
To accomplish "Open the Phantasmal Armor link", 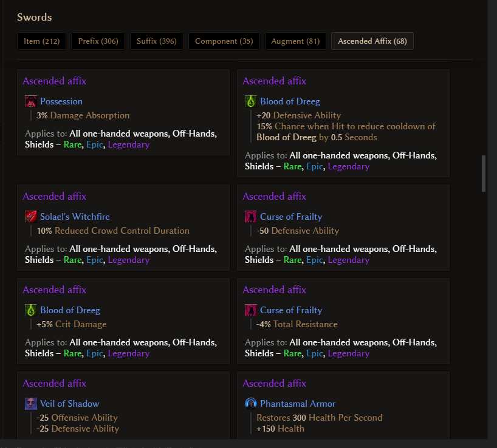I will 298,404.
